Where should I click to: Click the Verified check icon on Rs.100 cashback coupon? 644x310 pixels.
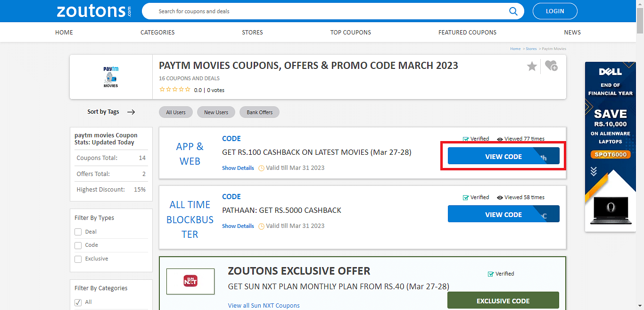466,139
